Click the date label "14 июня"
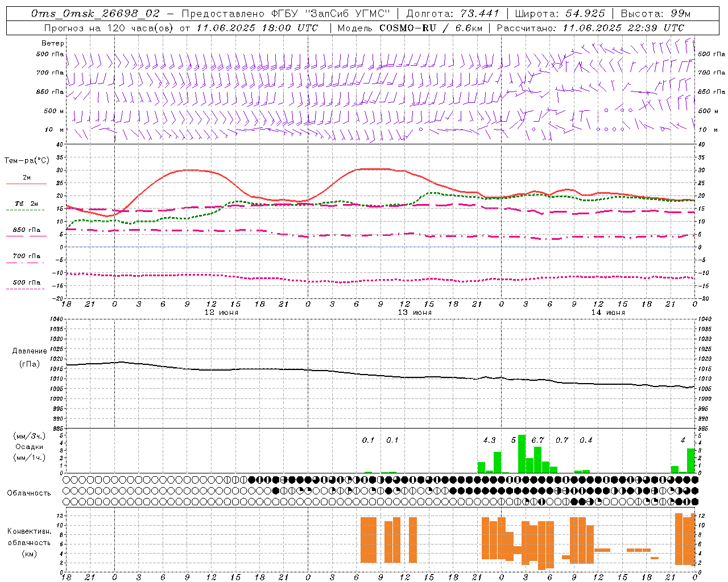The height and width of the screenshot is (582, 728). pos(608,313)
